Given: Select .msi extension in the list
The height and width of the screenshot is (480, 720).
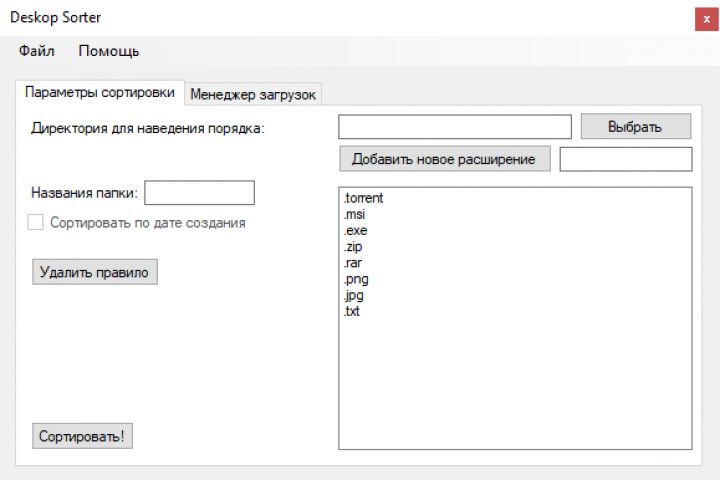Looking at the screenshot, I should coord(353,215).
